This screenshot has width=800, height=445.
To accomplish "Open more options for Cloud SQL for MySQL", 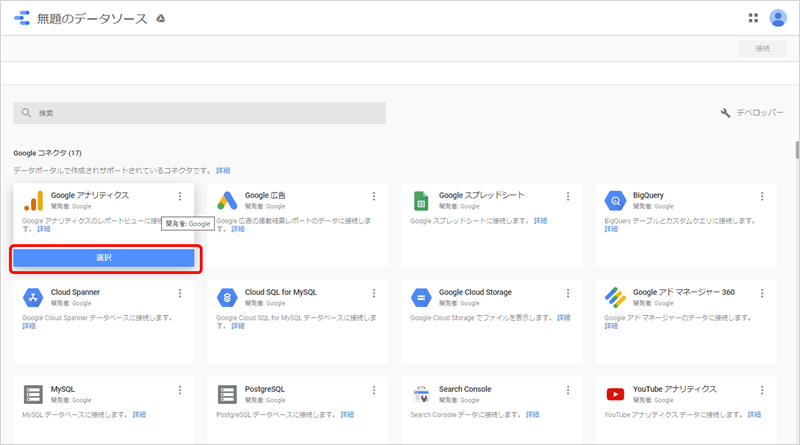I will pos(374,293).
